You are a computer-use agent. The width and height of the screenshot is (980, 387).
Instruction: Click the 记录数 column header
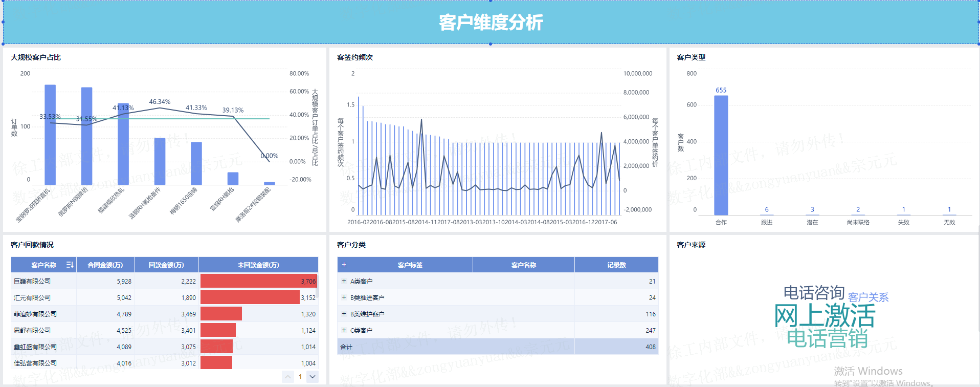pyautogui.click(x=616, y=265)
